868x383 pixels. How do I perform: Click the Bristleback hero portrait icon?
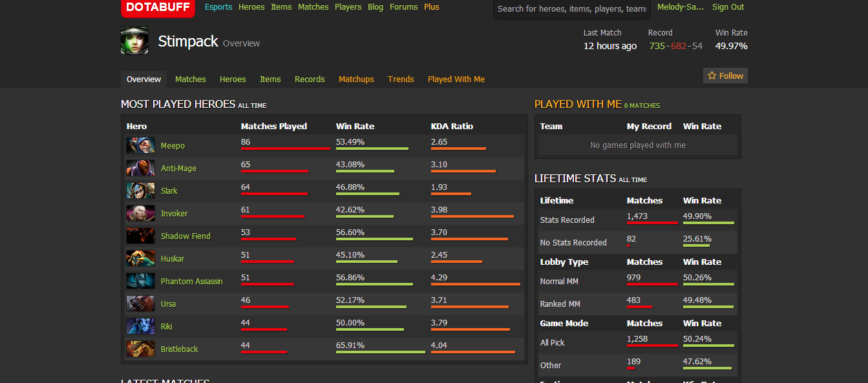point(140,349)
